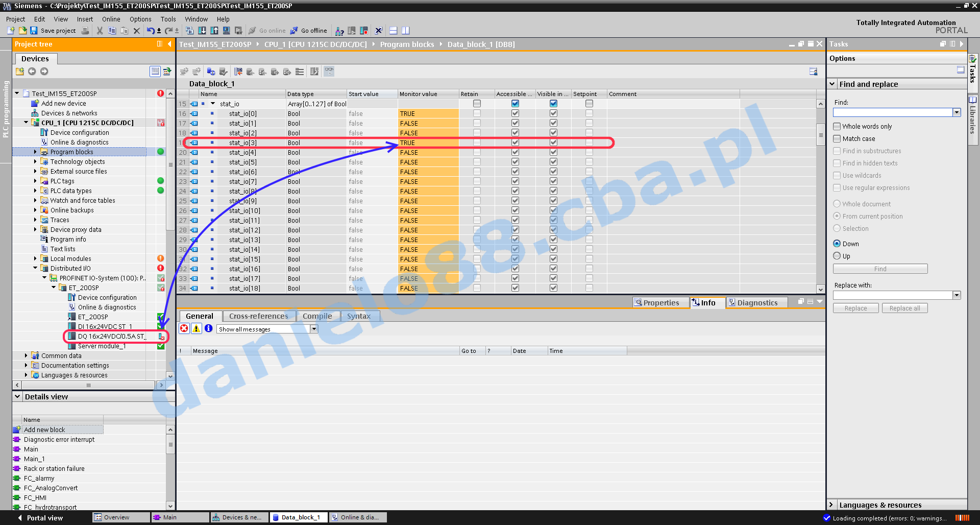This screenshot has height=525, width=980.
Task: Click the Expand all rows icon in the data block toolbar
Action: [300, 71]
